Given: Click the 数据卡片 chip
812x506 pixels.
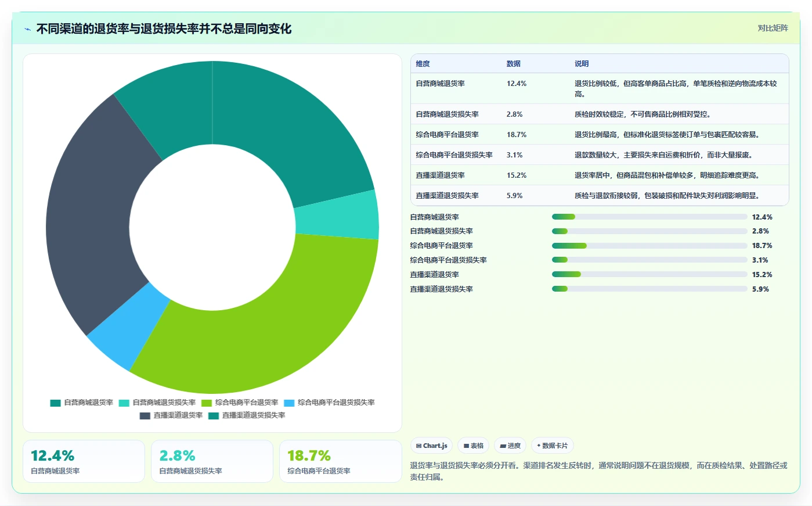Looking at the screenshot, I should click(553, 446).
